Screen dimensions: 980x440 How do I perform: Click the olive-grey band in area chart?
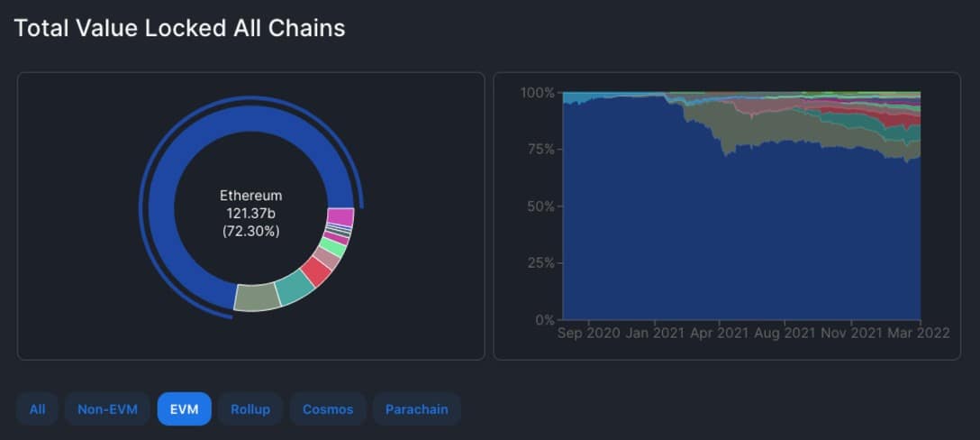click(x=757, y=128)
